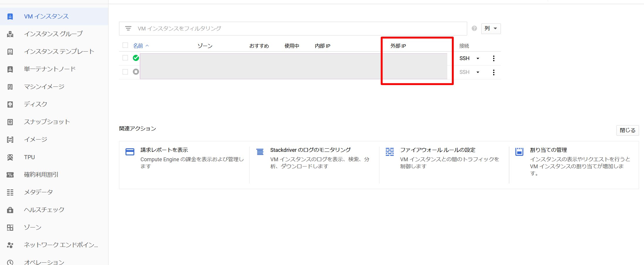Click the Stackdriver logs icon
644x265 pixels.
pos(260,152)
